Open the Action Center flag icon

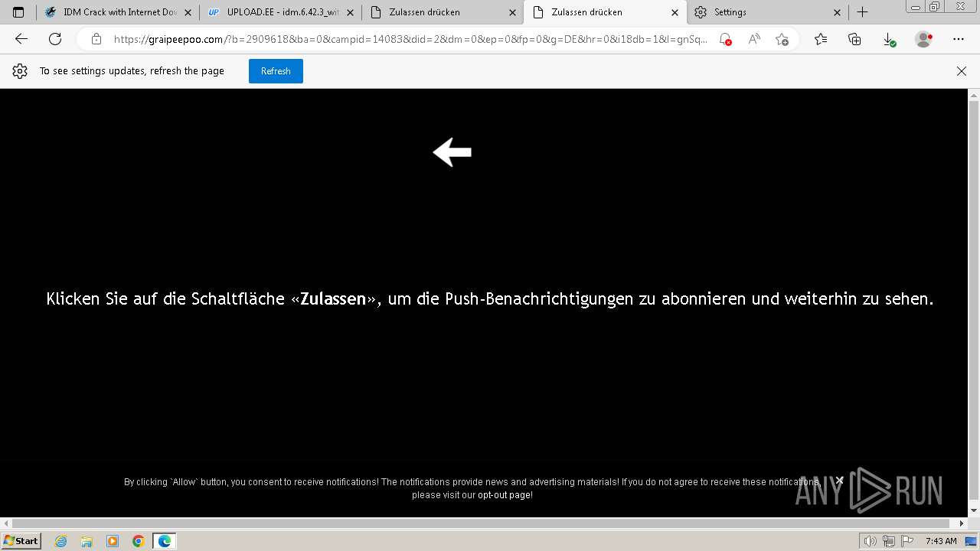(906, 541)
